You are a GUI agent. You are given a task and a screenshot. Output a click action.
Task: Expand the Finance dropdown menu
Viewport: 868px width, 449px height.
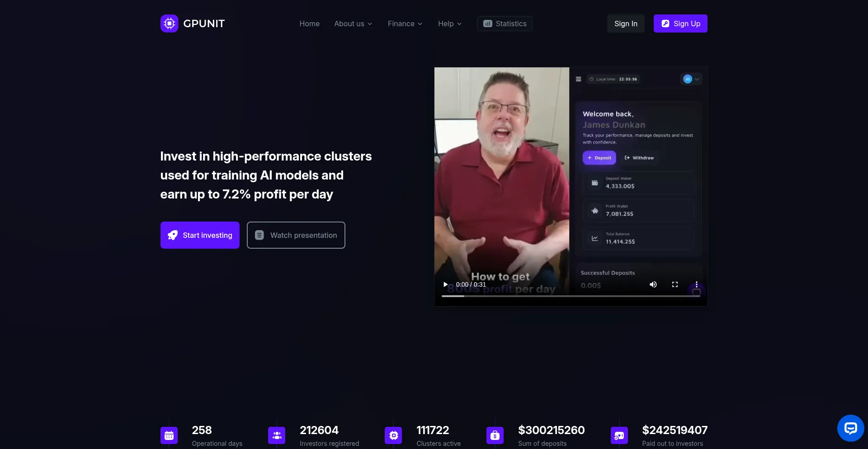click(405, 24)
